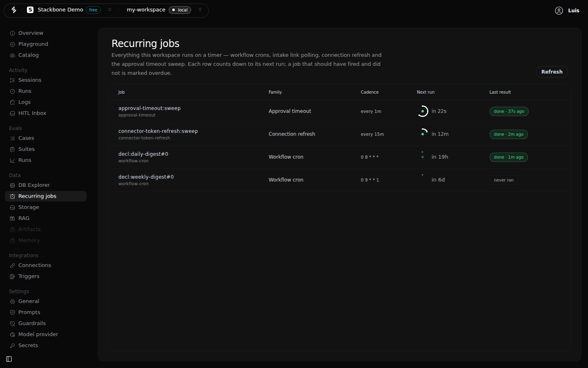
Task: Click the General settings icon
Action: (x=12, y=301)
